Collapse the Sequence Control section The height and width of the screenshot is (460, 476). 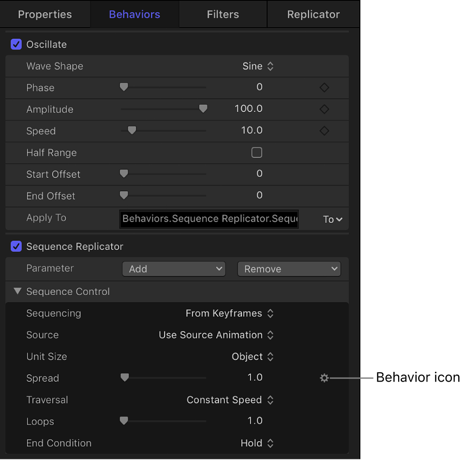click(x=17, y=291)
